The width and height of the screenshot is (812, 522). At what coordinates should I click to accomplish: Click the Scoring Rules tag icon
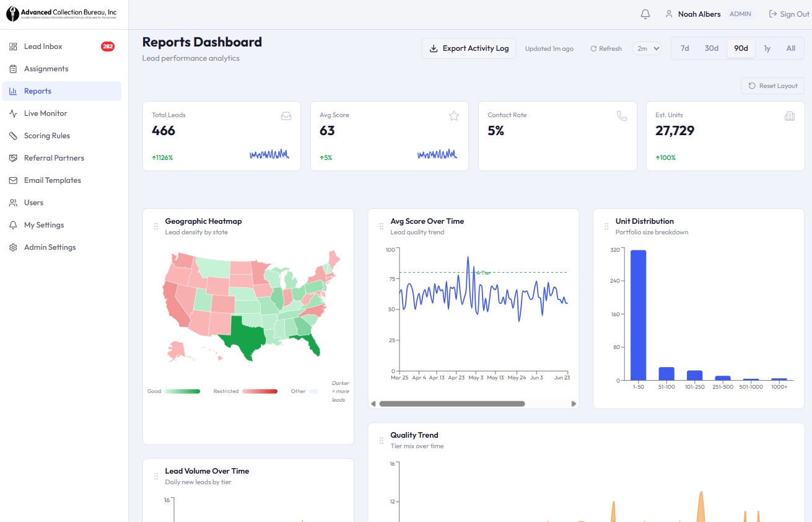tap(13, 136)
